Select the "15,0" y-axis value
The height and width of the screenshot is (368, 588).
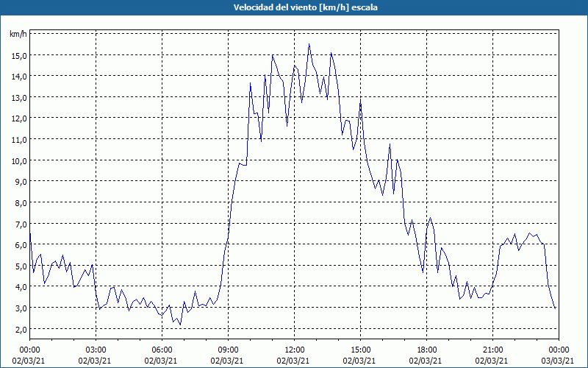tap(19, 56)
